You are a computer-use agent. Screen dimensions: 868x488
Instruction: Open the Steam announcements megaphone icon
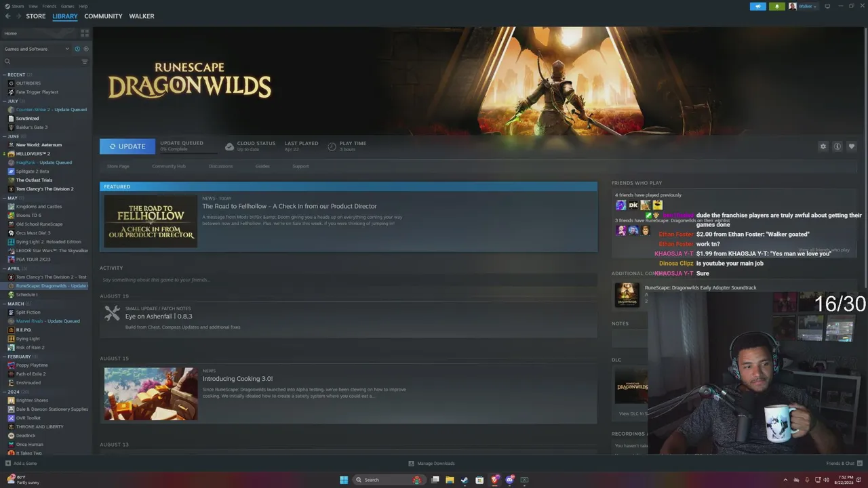(757, 6)
